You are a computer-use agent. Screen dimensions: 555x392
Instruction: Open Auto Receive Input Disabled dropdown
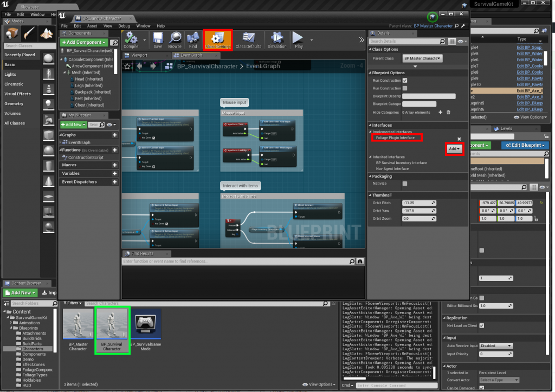point(495,346)
